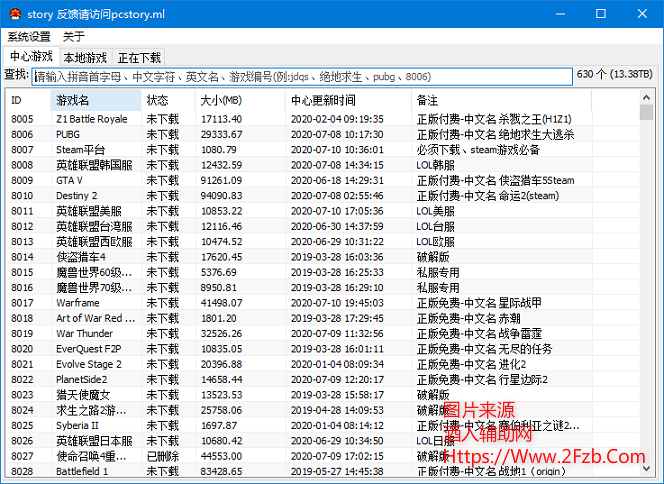Viewport: 664px width, 484px height.
Task: Sort by 大小(MB) column header
Action: click(x=240, y=100)
